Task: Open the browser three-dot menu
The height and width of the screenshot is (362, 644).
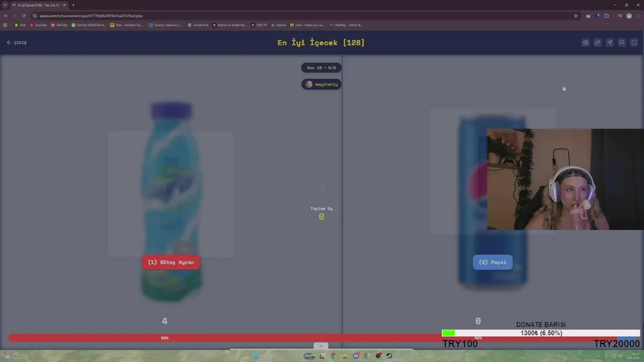Action: pos(638,16)
